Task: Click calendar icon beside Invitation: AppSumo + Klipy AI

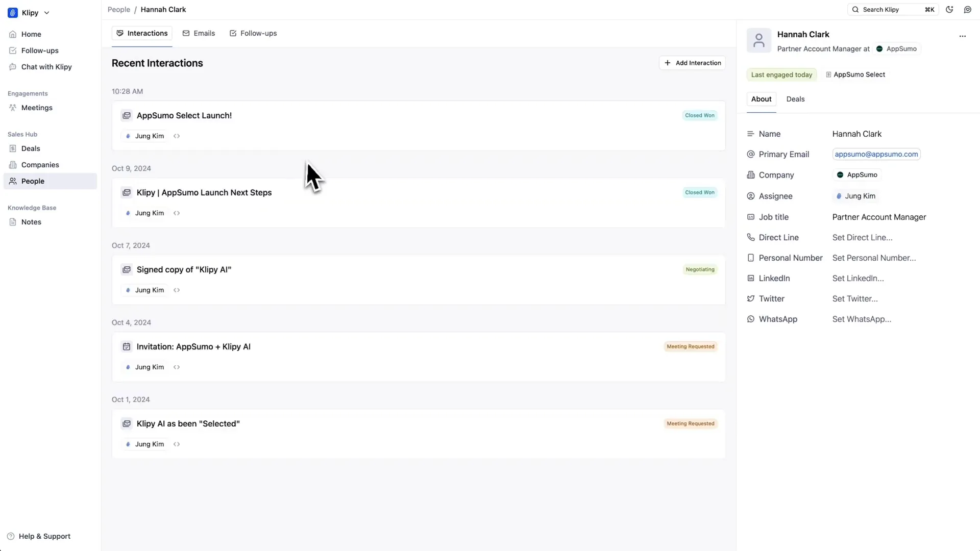Action: (126, 346)
